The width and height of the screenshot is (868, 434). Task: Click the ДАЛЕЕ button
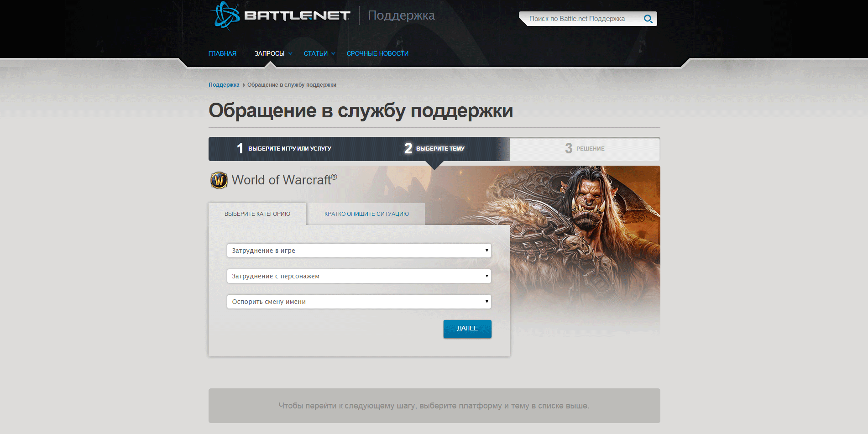tap(467, 329)
